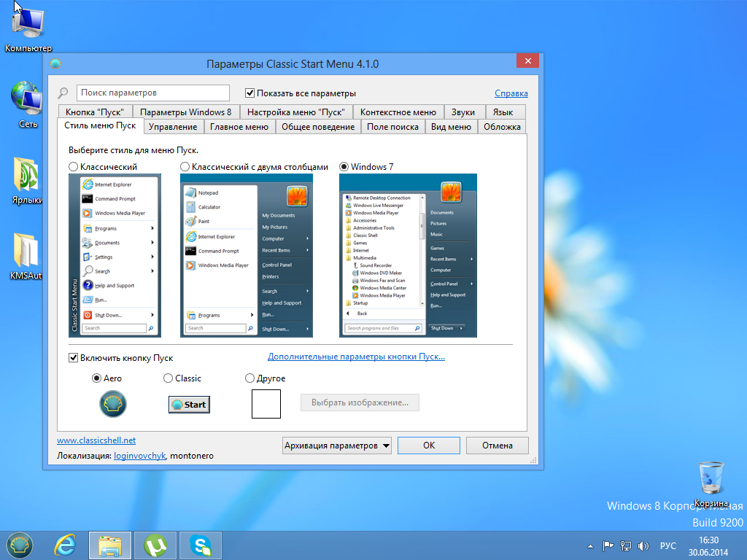The width and height of the screenshot is (747, 560).
Task: Open the Общее поведение tab
Action: pyautogui.click(x=318, y=127)
